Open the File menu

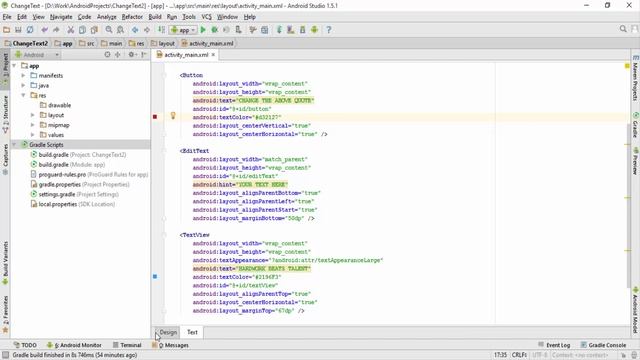[x=7, y=17]
